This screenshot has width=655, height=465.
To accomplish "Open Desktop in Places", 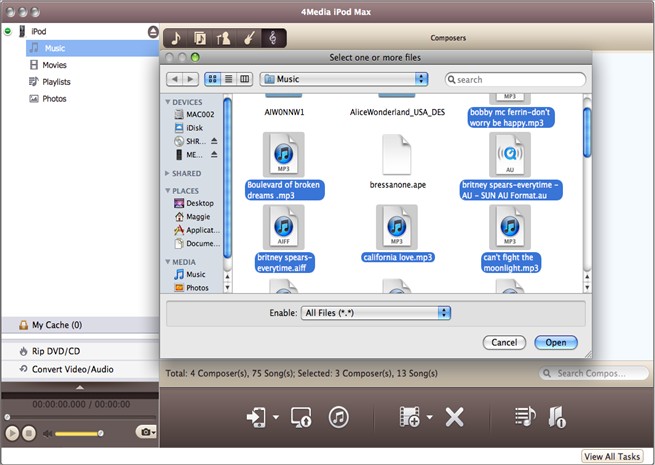I will click(x=194, y=203).
